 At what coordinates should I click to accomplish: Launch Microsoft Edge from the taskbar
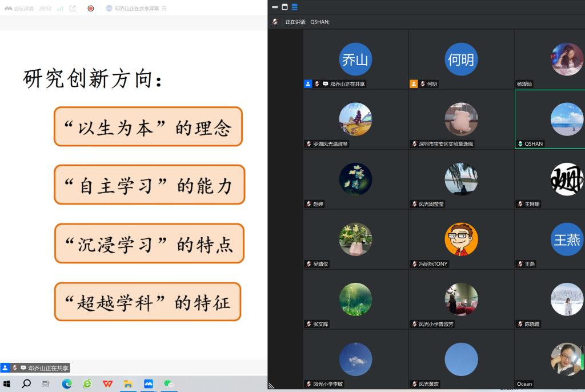67,384
